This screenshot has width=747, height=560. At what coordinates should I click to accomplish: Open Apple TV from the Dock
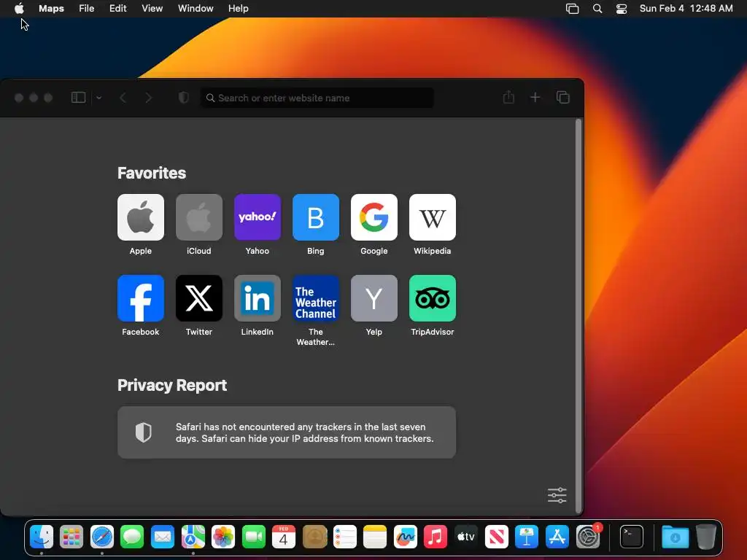[x=466, y=537]
